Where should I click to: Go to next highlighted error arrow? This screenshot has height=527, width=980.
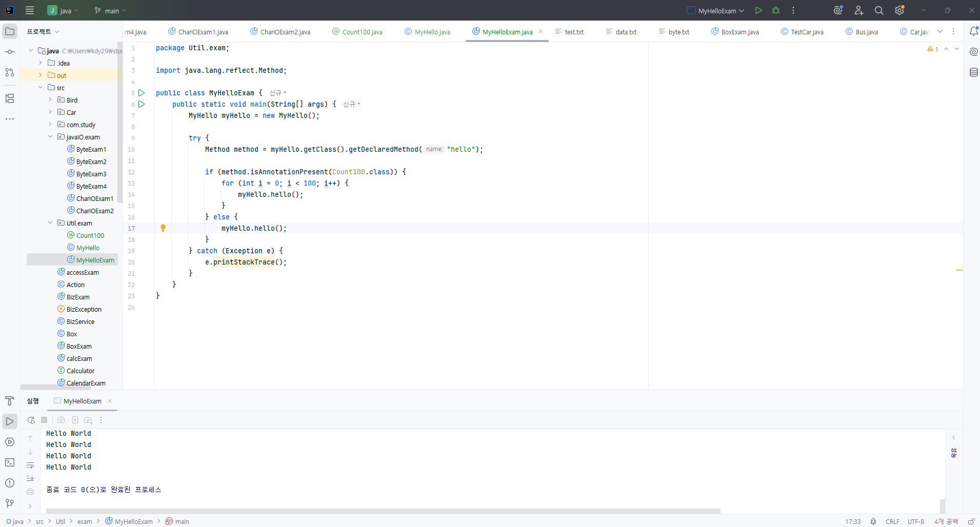coord(957,49)
